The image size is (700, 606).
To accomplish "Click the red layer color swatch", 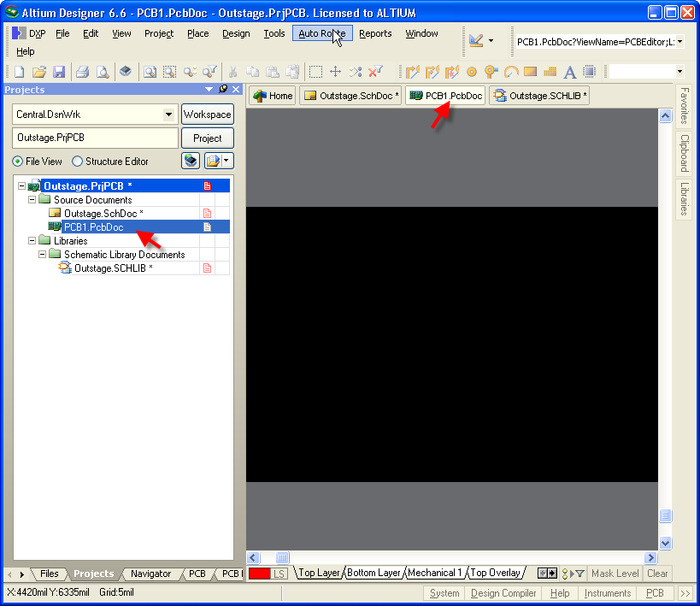I will [259, 574].
